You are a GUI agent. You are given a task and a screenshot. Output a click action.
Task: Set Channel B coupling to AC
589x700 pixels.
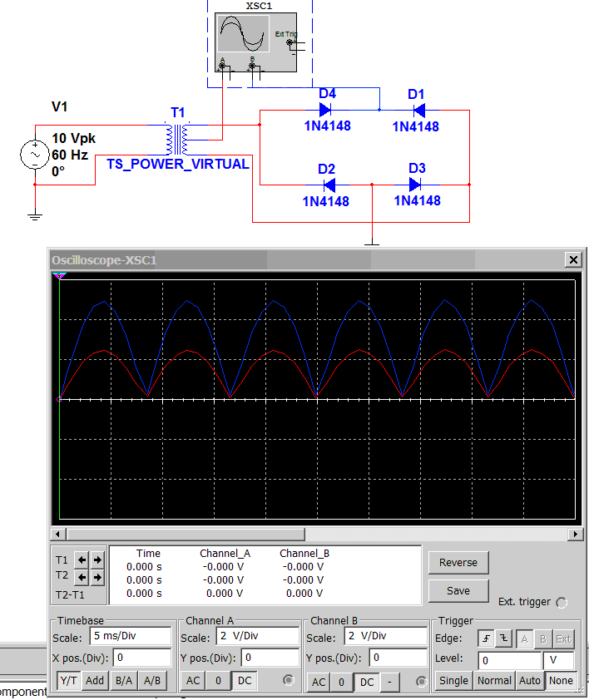(319, 683)
